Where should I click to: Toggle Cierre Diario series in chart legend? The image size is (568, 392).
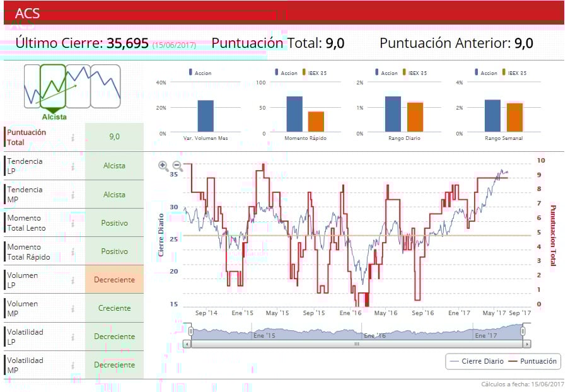477,361
